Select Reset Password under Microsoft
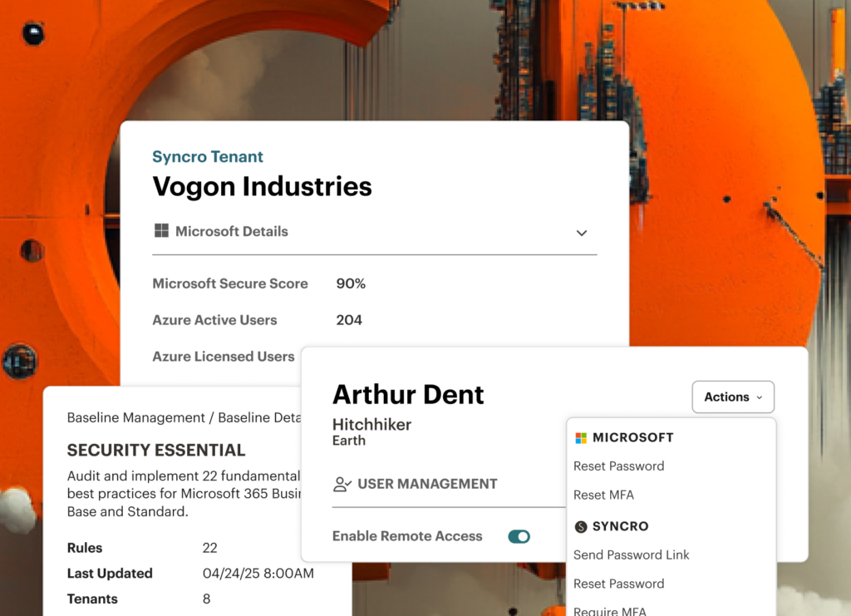The width and height of the screenshot is (851, 616). coord(618,466)
